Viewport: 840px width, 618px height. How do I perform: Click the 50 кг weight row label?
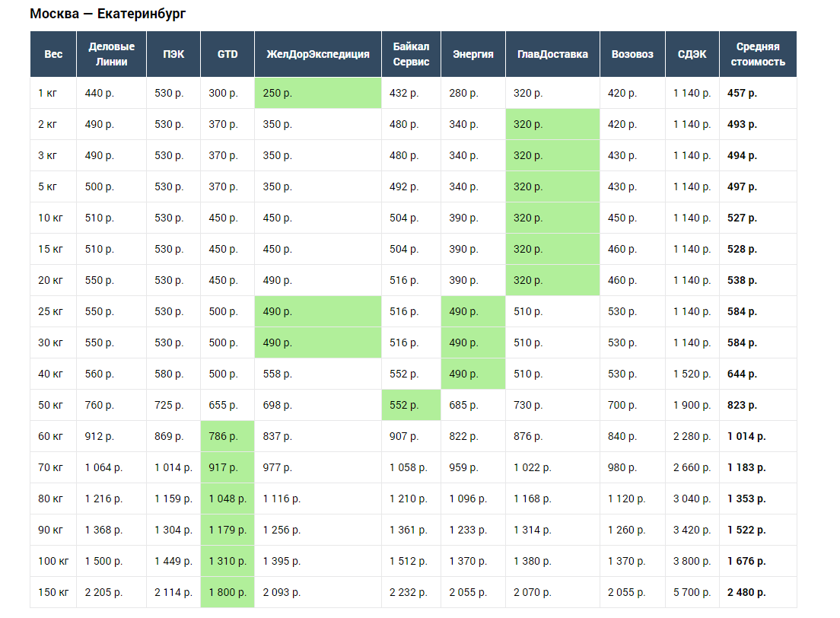[x=50, y=405]
